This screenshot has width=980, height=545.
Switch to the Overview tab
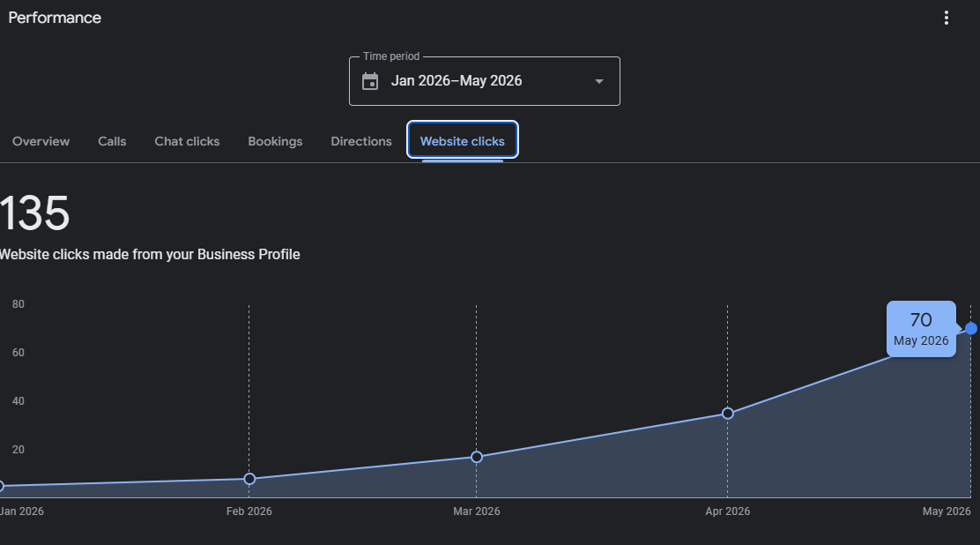pyautogui.click(x=41, y=141)
